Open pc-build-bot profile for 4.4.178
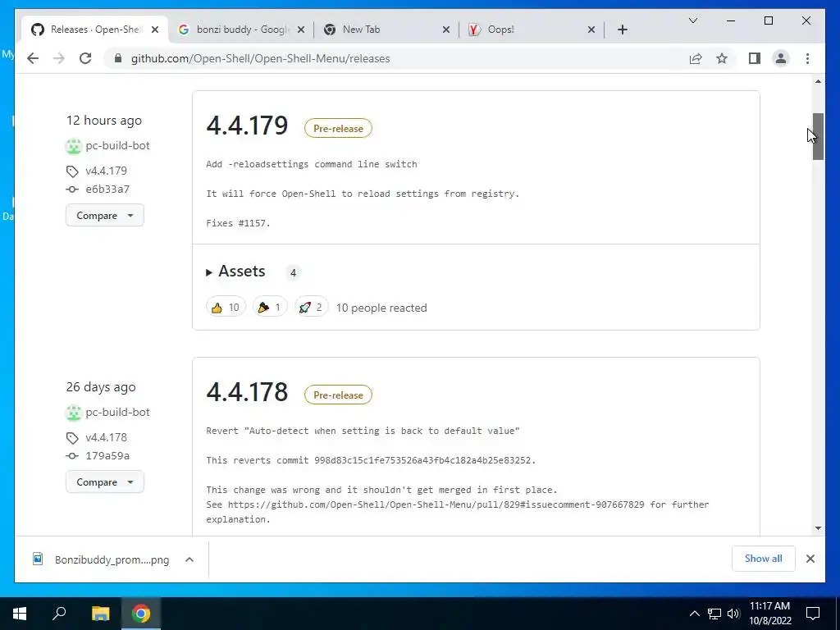Screen dimensions: 840x630 [117, 413]
